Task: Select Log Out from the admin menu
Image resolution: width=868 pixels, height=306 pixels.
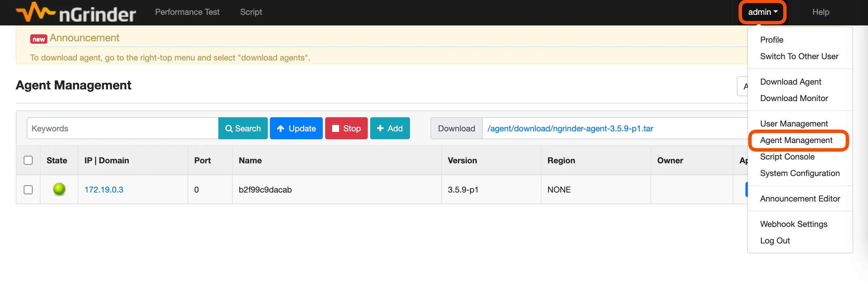Action: click(775, 241)
